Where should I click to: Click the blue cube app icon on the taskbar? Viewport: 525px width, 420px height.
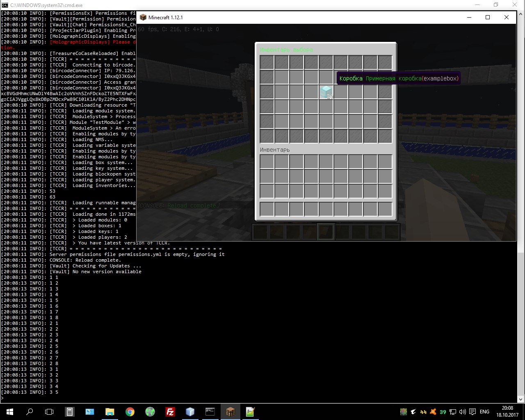[x=190, y=411]
